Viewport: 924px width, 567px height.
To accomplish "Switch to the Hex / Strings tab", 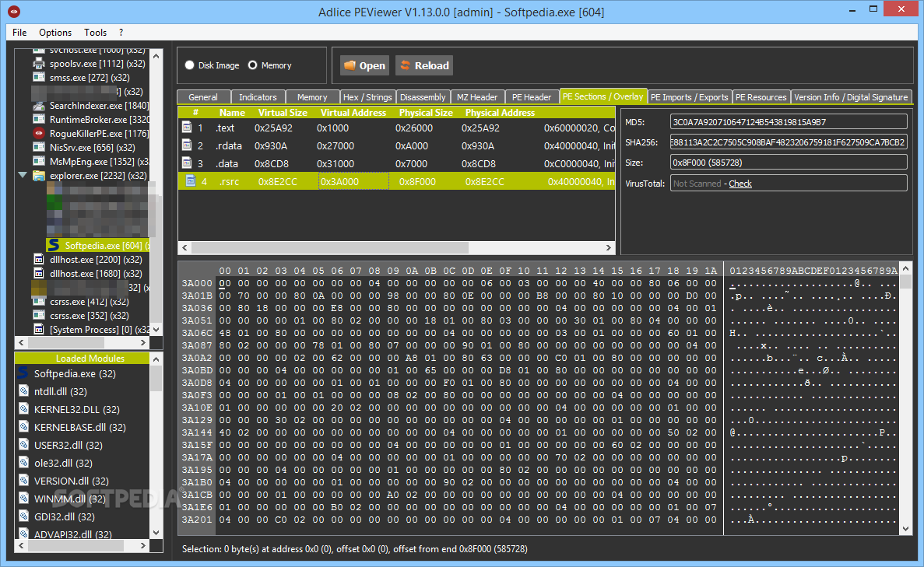I will 367,97.
